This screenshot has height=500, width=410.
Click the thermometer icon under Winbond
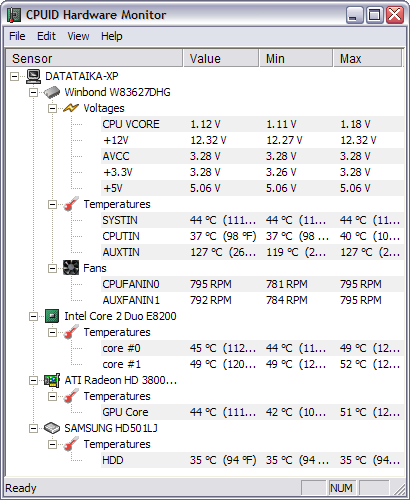point(71,204)
